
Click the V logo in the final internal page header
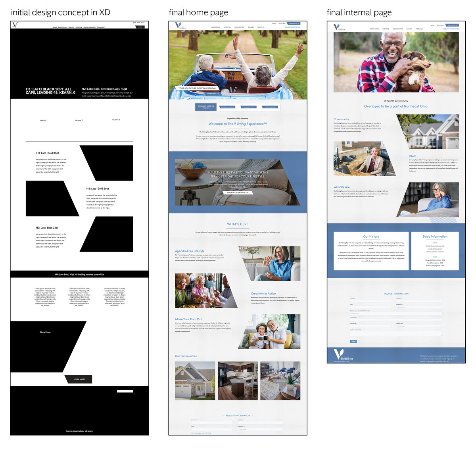339,27
